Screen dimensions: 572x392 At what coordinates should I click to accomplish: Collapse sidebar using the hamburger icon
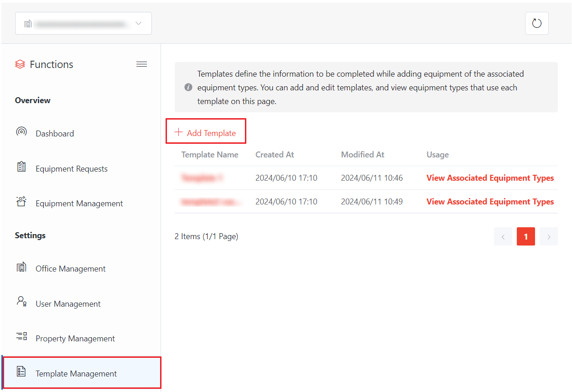[x=141, y=64]
